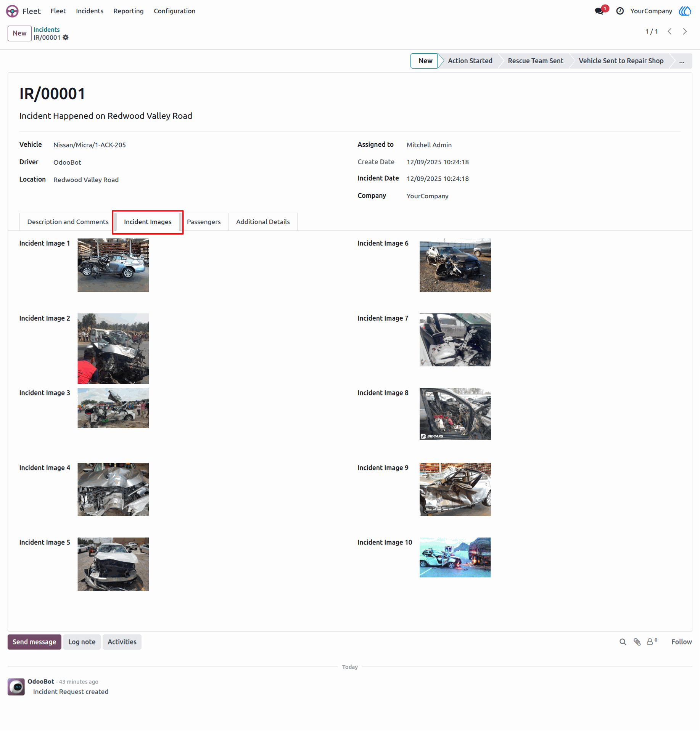This screenshot has height=732, width=700.
Task: Open Incident Image 2 thumbnail
Action: point(113,349)
